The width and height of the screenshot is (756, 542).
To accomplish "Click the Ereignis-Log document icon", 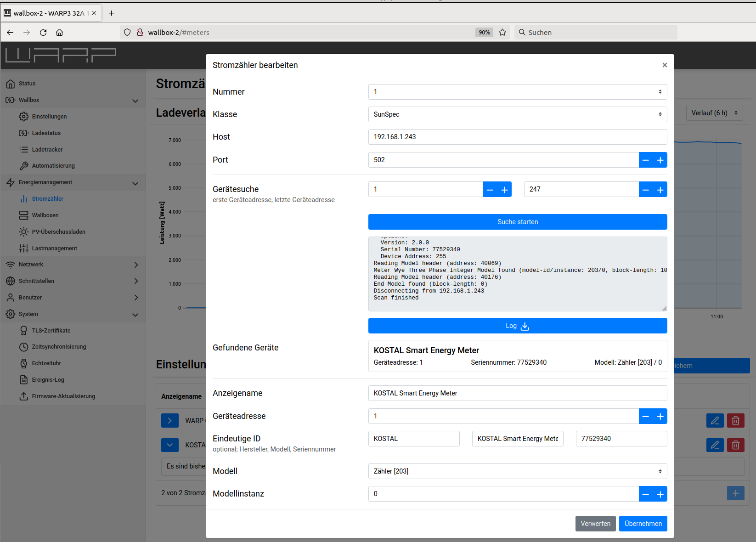I will point(23,380).
